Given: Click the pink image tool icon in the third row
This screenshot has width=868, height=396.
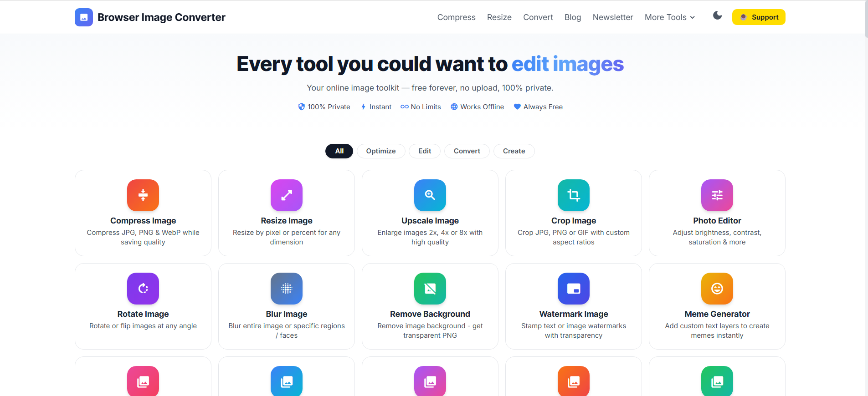Looking at the screenshot, I should tap(143, 381).
